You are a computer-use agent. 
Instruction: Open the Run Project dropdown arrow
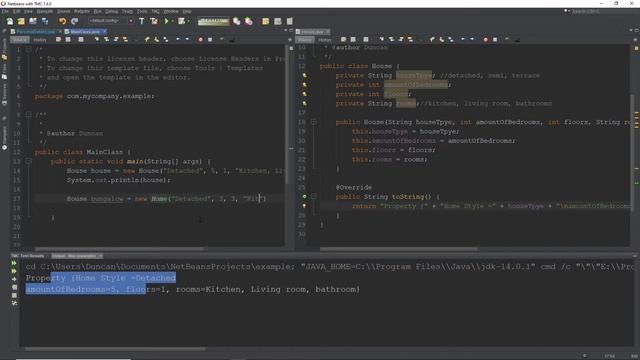(x=172, y=21)
